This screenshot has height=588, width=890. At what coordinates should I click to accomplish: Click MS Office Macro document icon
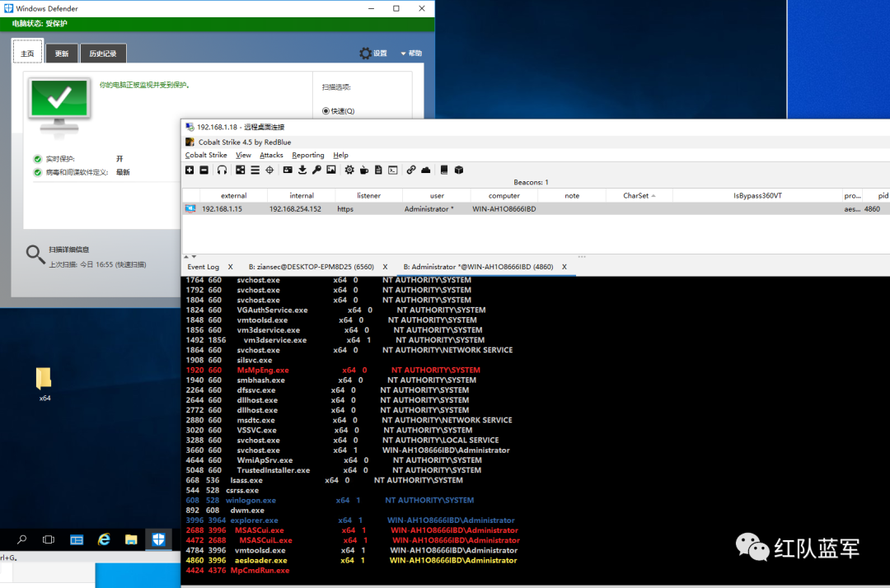coord(378,170)
